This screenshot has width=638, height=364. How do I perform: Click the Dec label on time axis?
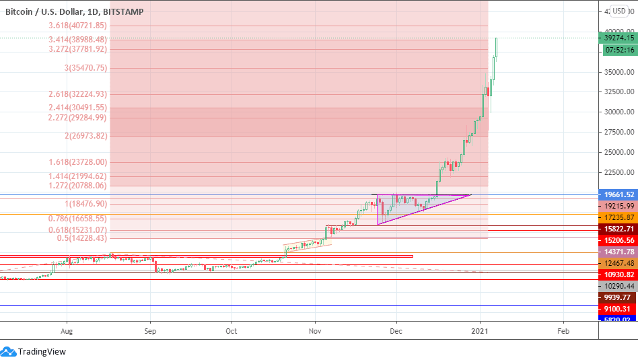(x=396, y=331)
